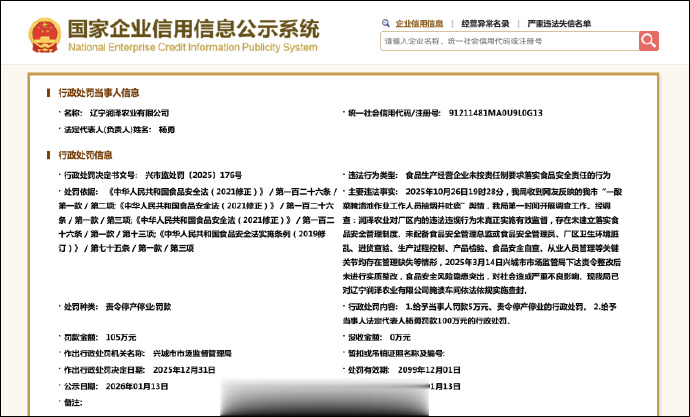This screenshot has height=417, width=690.
Task: Select the 经营异常名录 tab
Action: point(485,24)
